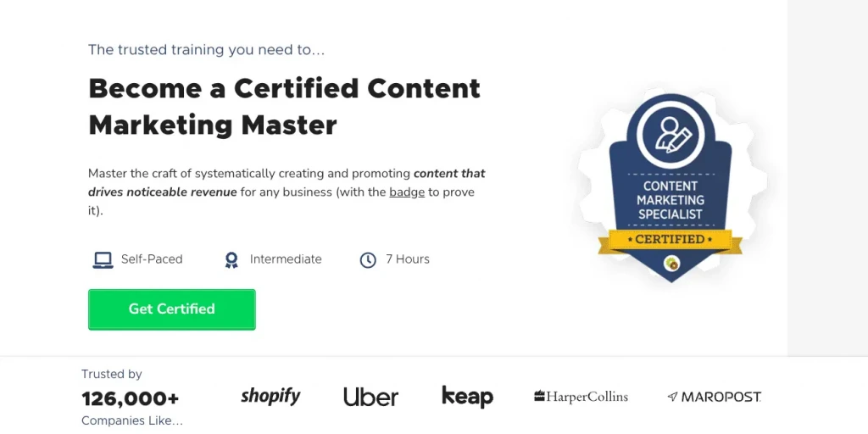The width and height of the screenshot is (868, 434).
Task: Click the 7 Hours duration label
Action: [x=408, y=259]
